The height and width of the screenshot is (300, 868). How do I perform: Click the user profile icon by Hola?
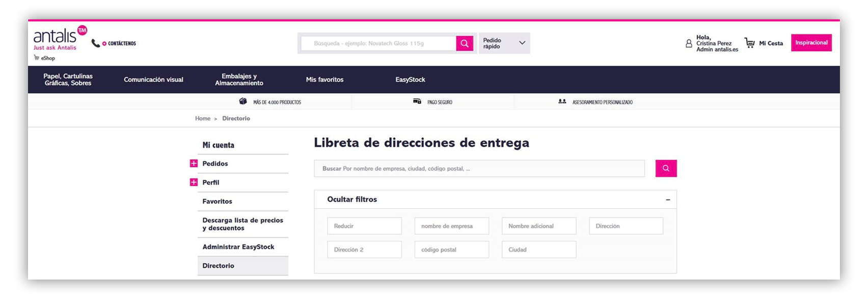pos(689,44)
